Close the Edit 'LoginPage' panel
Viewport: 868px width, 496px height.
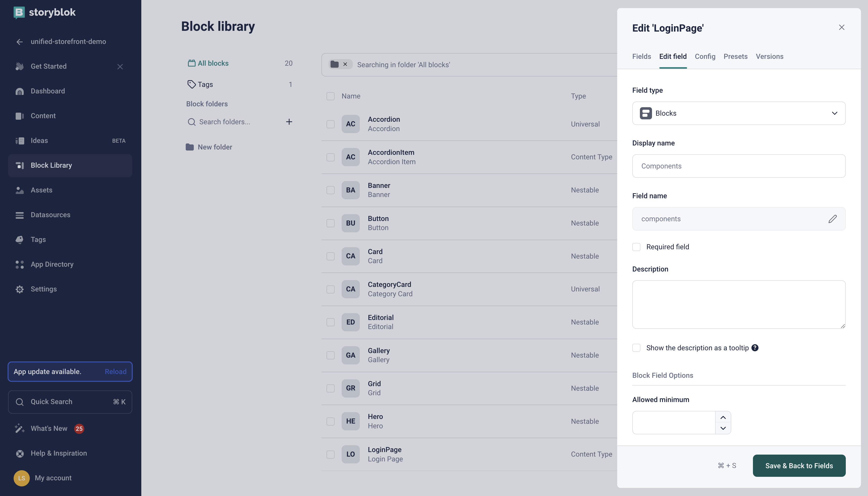[842, 27]
